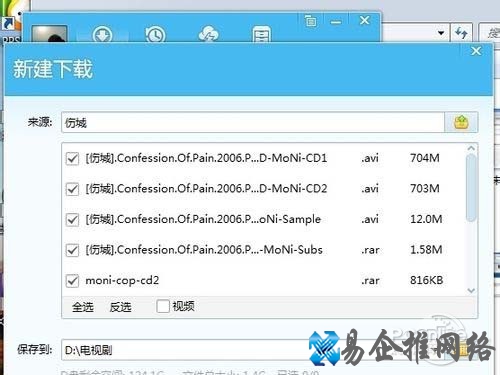Click the 全选 select-all link

coord(83,307)
